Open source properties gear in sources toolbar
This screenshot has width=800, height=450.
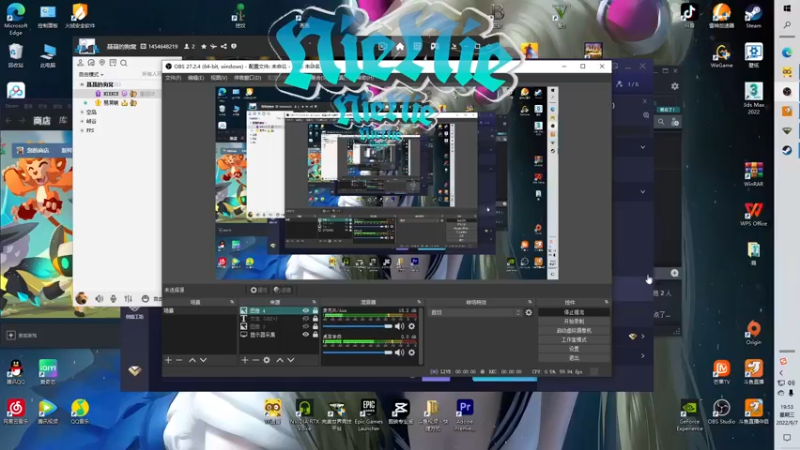(266, 360)
